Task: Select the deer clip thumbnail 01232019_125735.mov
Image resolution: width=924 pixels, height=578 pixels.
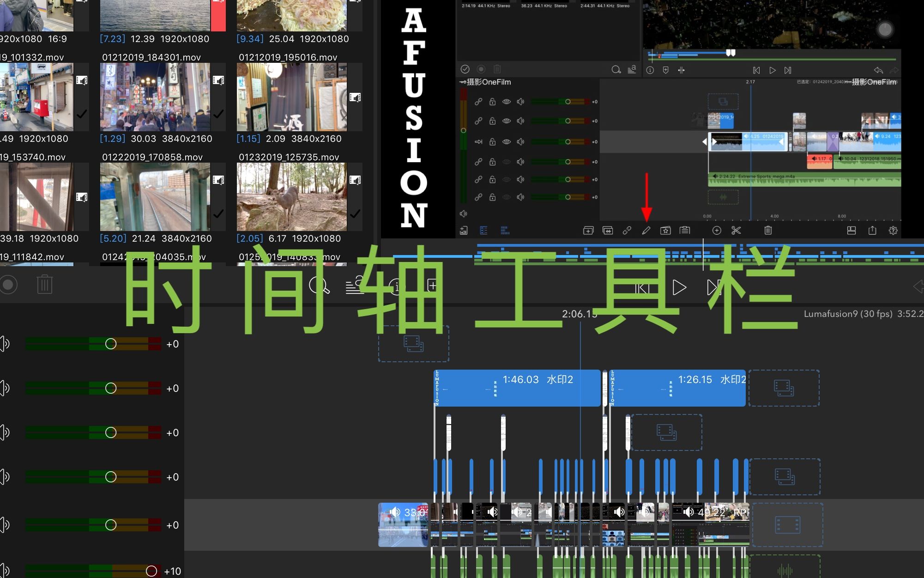Action: (291, 196)
